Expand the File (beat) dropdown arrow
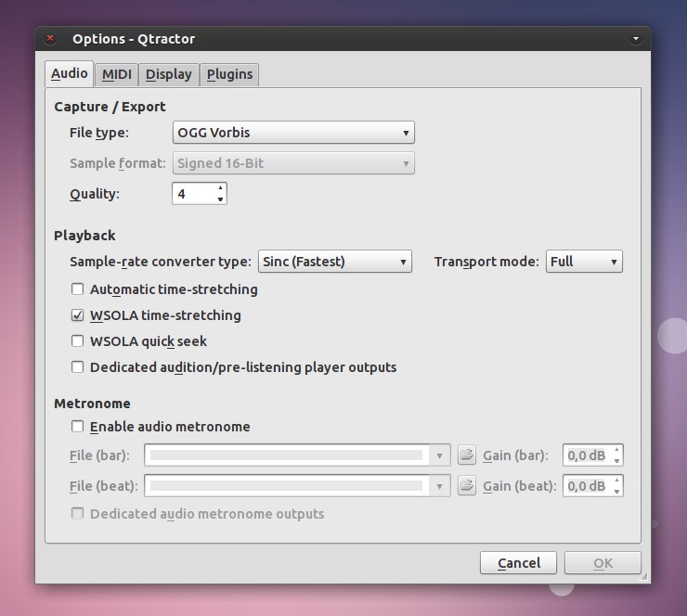Screen dimensions: 687x616 439,486
